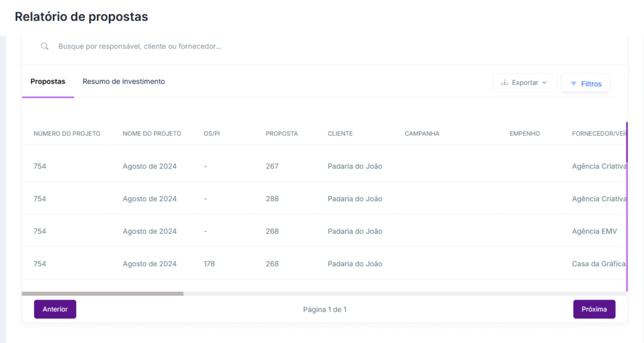Click the Casa da Gráfica cell
The height and width of the screenshot is (343, 644).
coord(598,264)
